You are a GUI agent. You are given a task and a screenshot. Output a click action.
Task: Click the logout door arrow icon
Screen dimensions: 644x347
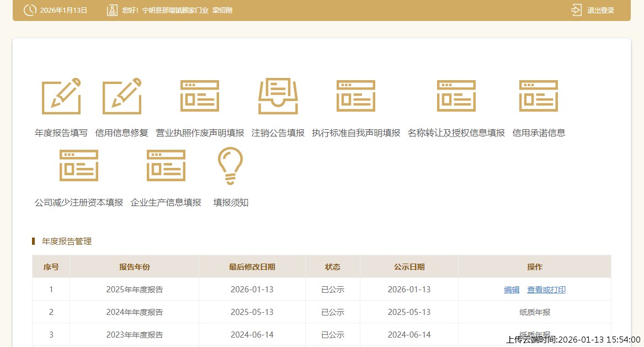[577, 10]
